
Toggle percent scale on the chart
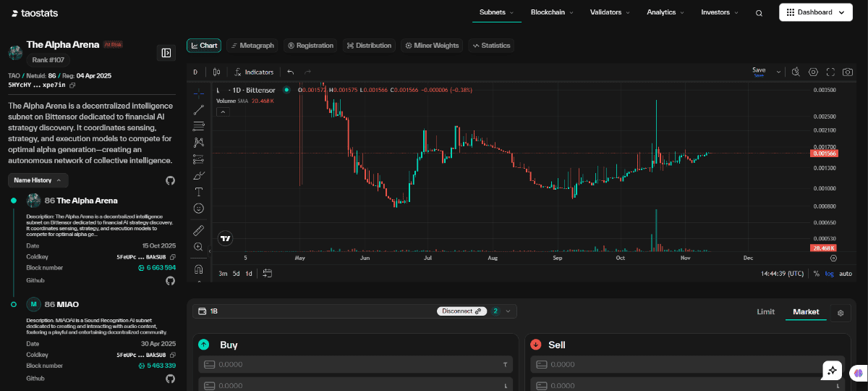pyautogui.click(x=817, y=274)
